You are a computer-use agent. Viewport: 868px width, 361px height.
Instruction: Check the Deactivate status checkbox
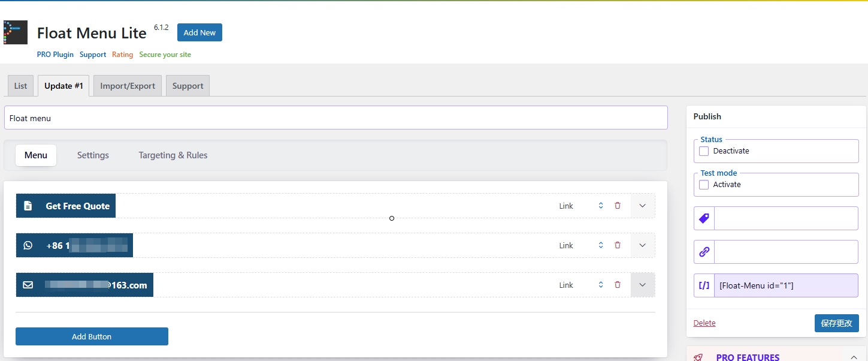click(x=704, y=151)
